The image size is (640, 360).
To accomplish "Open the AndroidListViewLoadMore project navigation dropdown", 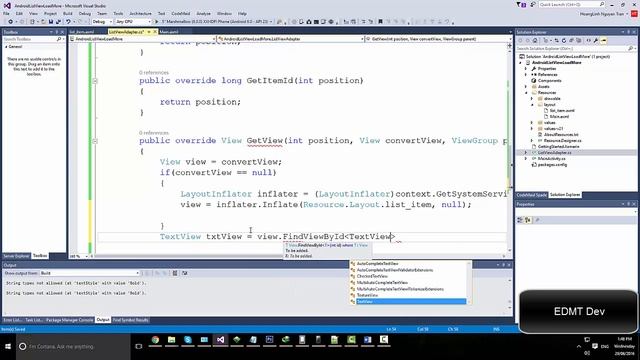I will point(142,39).
